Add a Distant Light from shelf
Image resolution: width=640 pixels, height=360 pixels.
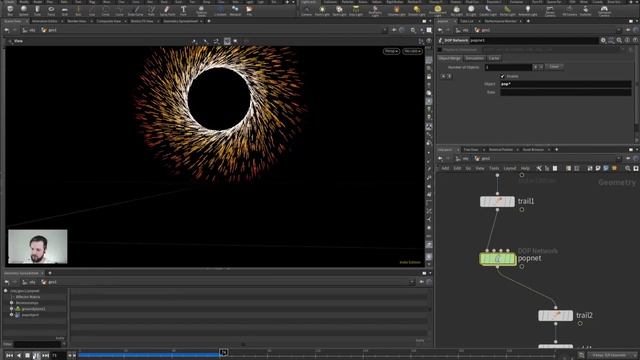[x=416, y=10]
